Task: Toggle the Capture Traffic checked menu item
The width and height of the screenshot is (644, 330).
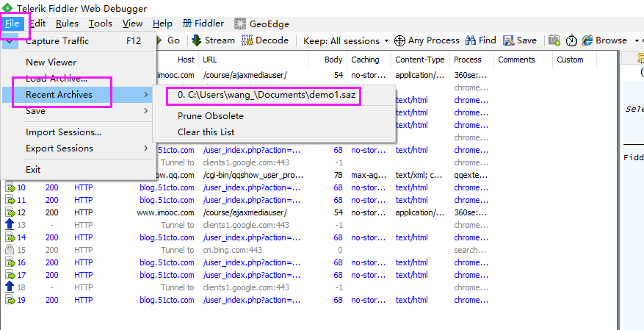Action: (79, 41)
